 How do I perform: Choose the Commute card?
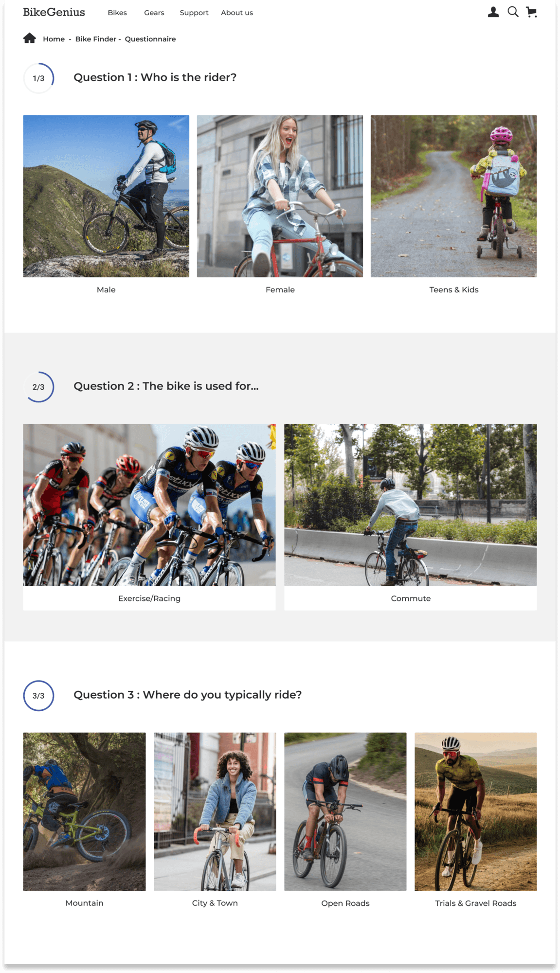click(x=411, y=517)
